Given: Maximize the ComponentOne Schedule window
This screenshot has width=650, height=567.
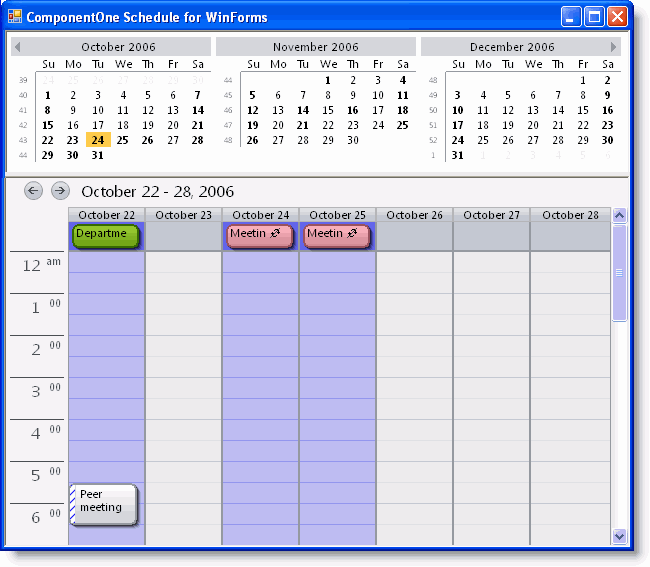Looking at the screenshot, I should pyautogui.click(x=594, y=17).
